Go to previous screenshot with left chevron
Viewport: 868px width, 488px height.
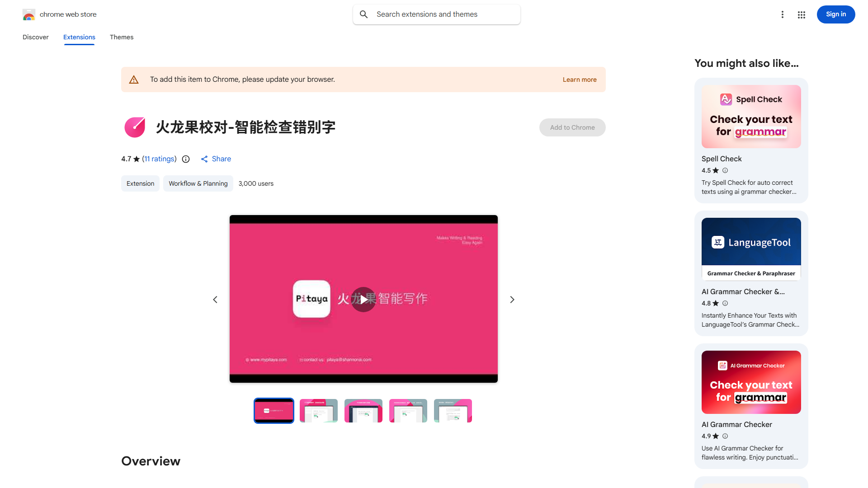pos(215,300)
